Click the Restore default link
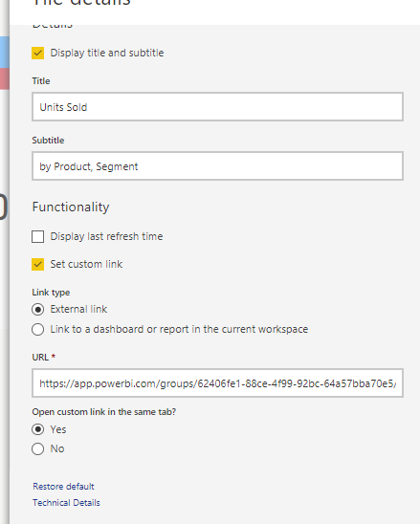 coord(63,487)
